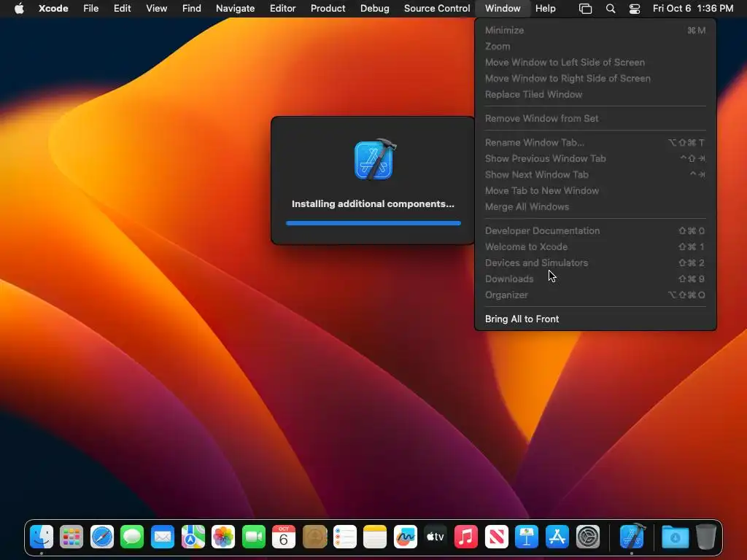This screenshot has height=560, width=747.
Task: Choose Welcome to Xcode item
Action: tap(595, 246)
